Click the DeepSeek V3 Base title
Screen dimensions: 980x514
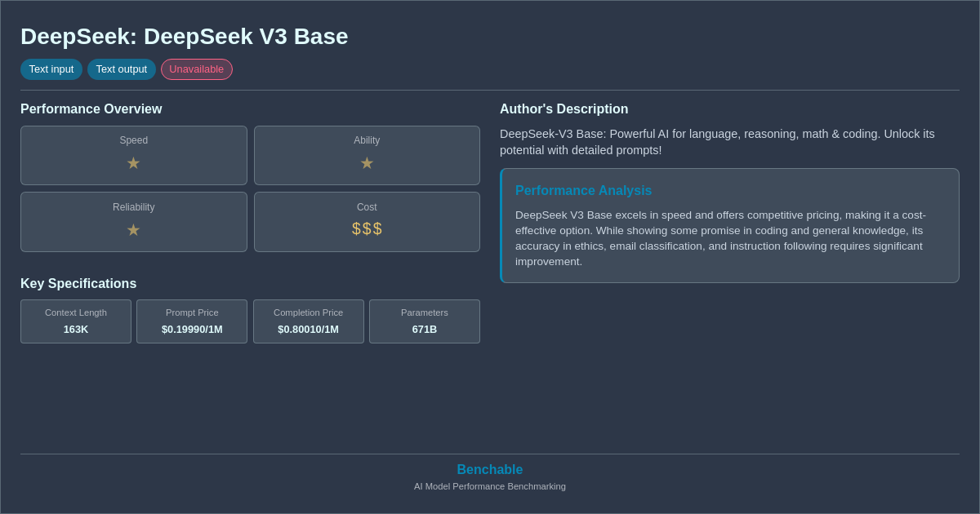[x=185, y=37]
